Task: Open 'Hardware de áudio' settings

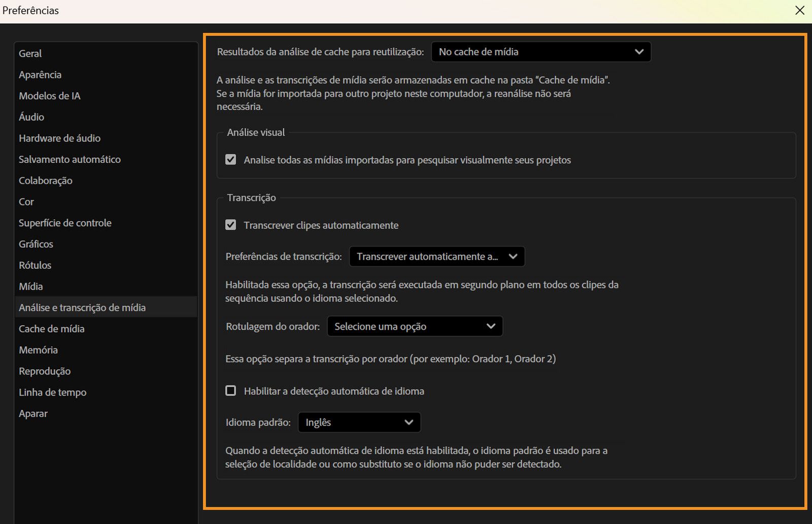Action: (59, 138)
